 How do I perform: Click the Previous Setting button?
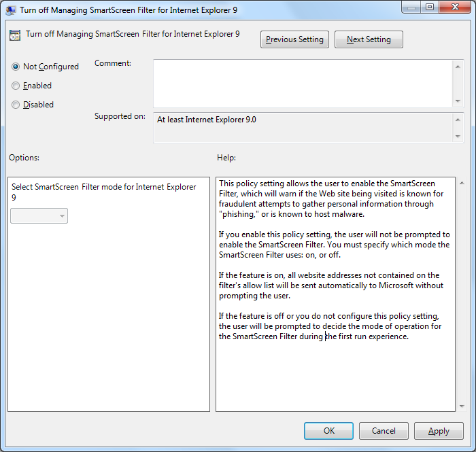294,39
